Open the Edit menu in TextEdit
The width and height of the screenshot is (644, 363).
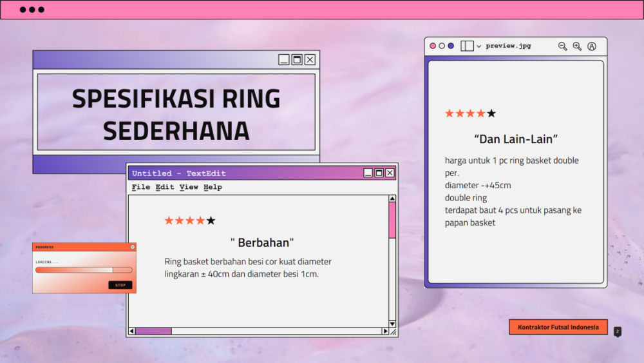[x=165, y=187]
